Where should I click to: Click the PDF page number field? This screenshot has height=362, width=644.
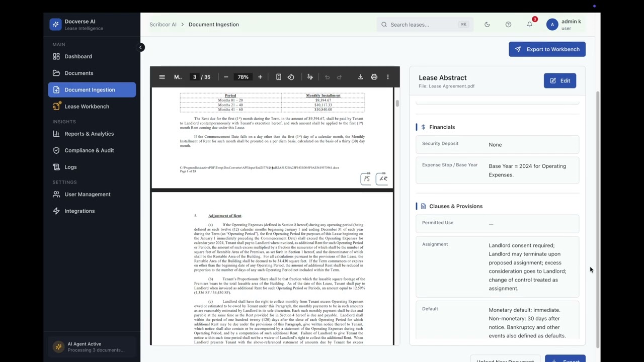[x=194, y=77]
